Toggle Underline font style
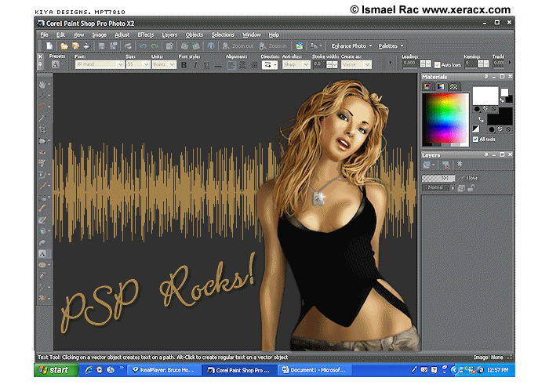 [x=206, y=65]
